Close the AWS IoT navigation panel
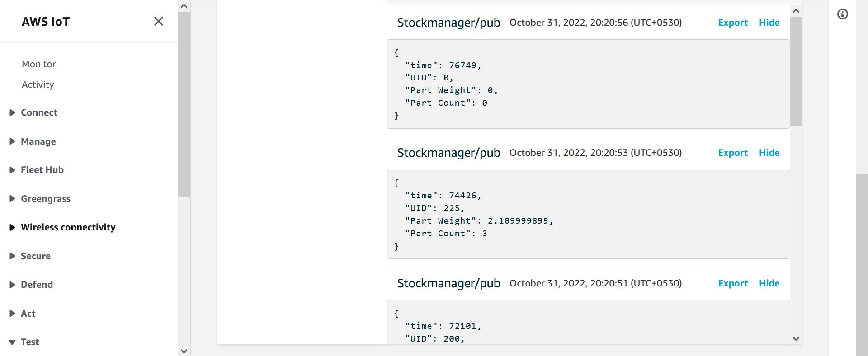Image resolution: width=868 pixels, height=356 pixels. coord(159,21)
